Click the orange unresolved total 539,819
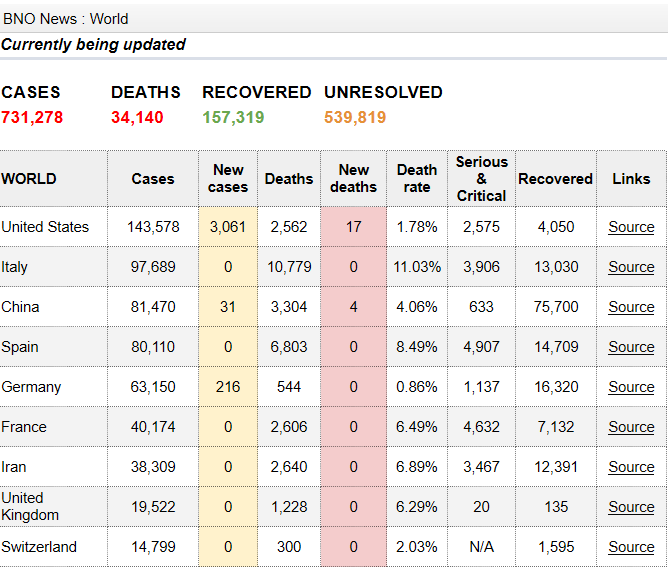This screenshot has width=668, height=567. (x=355, y=118)
